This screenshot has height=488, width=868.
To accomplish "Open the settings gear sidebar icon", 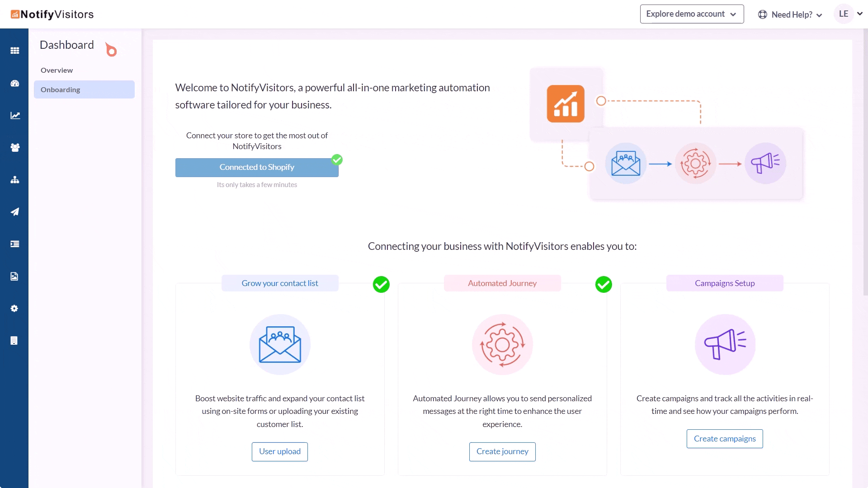I will [x=14, y=308].
